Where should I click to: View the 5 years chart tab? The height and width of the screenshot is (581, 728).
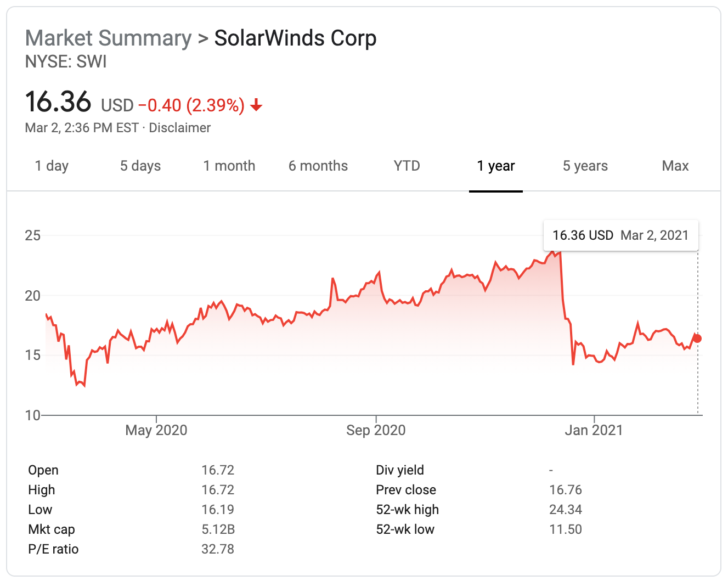pos(585,166)
